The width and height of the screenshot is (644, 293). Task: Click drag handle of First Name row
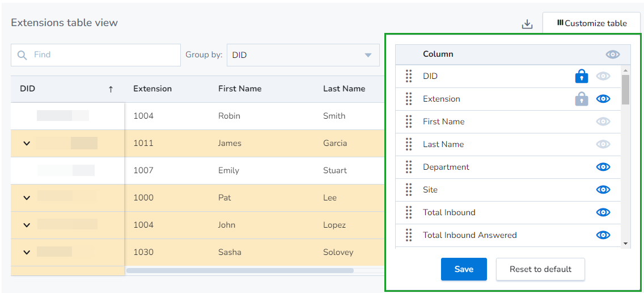point(409,122)
